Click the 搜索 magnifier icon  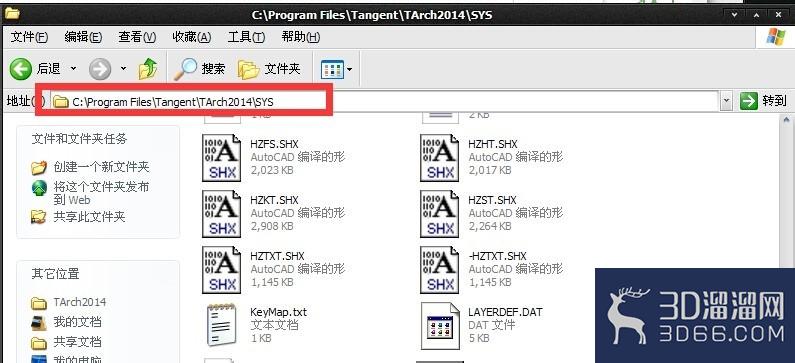[x=186, y=68]
